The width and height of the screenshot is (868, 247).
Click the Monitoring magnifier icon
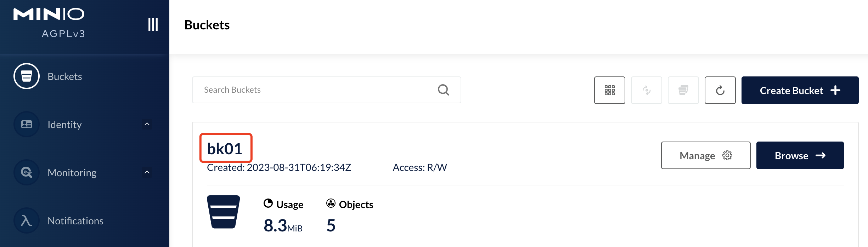click(x=27, y=172)
